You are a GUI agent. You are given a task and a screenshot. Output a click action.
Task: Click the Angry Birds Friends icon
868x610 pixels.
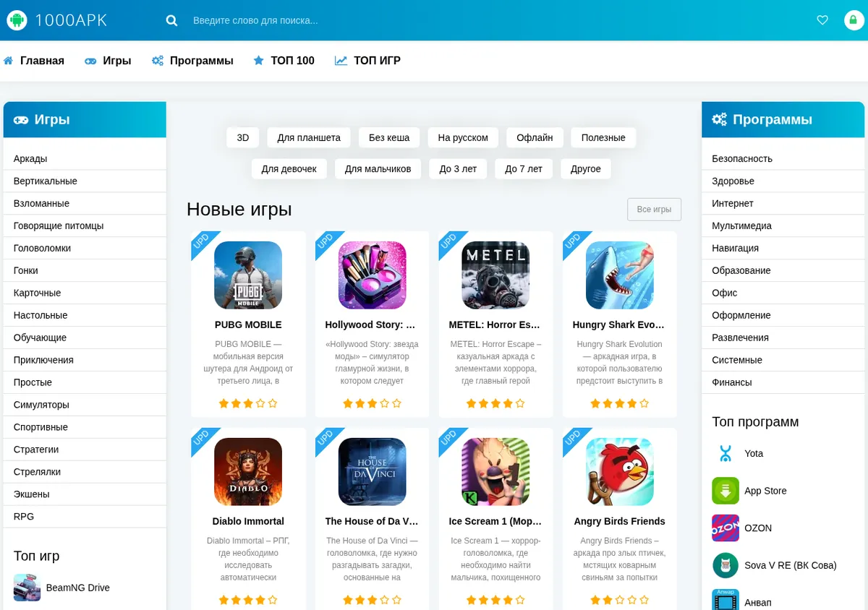pos(620,472)
